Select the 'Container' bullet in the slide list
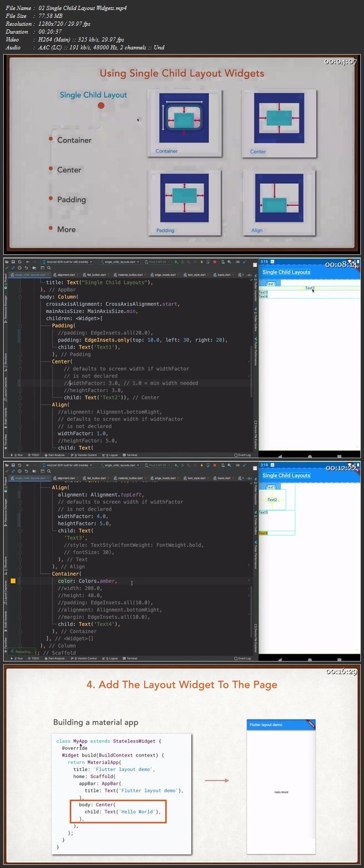The width and height of the screenshot is (364, 868). [74, 140]
